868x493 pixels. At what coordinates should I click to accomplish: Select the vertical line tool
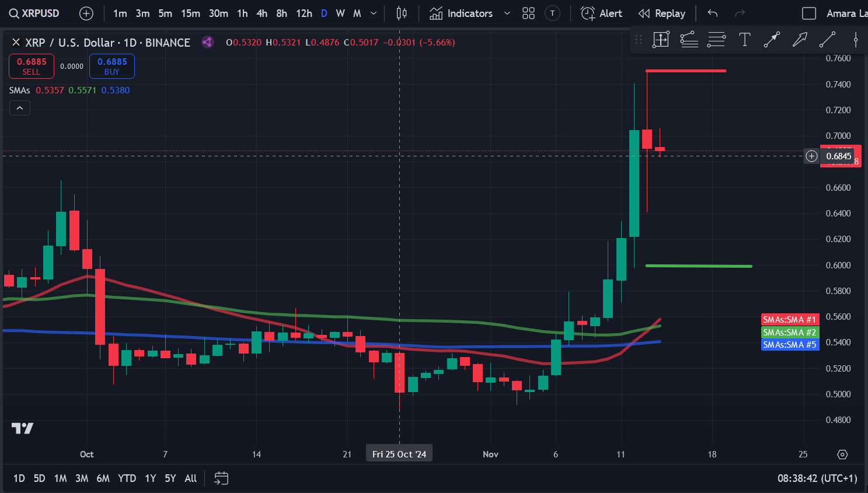coord(855,40)
